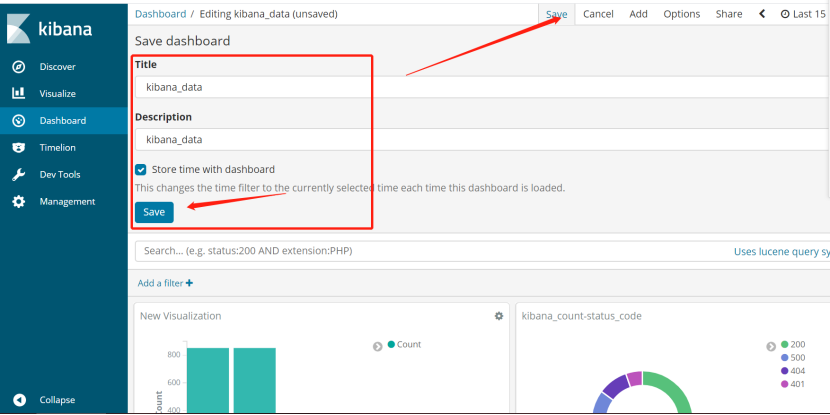This screenshot has width=830, height=415.
Task: Click Add in the top menu
Action: tap(638, 14)
